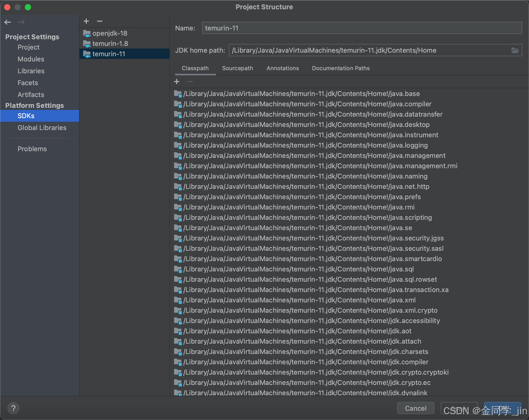Image resolution: width=529 pixels, height=420 pixels.
Task: Click the Name input field
Action: pyautogui.click(x=362, y=28)
